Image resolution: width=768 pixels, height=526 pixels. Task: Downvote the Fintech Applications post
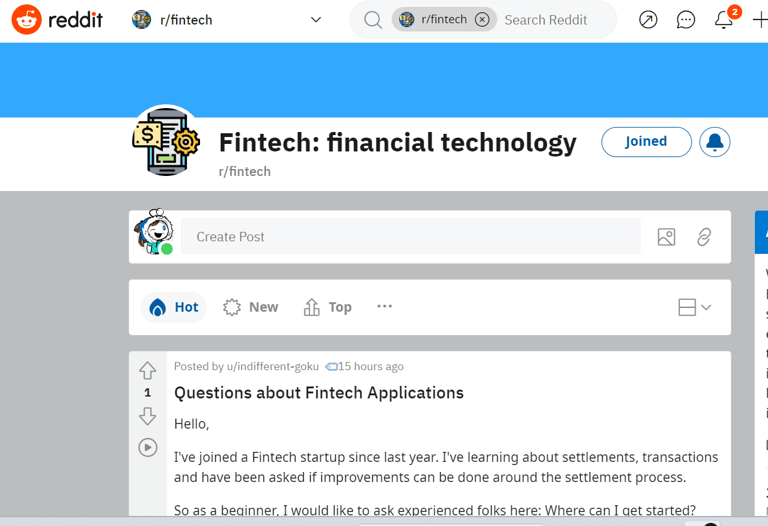point(147,416)
